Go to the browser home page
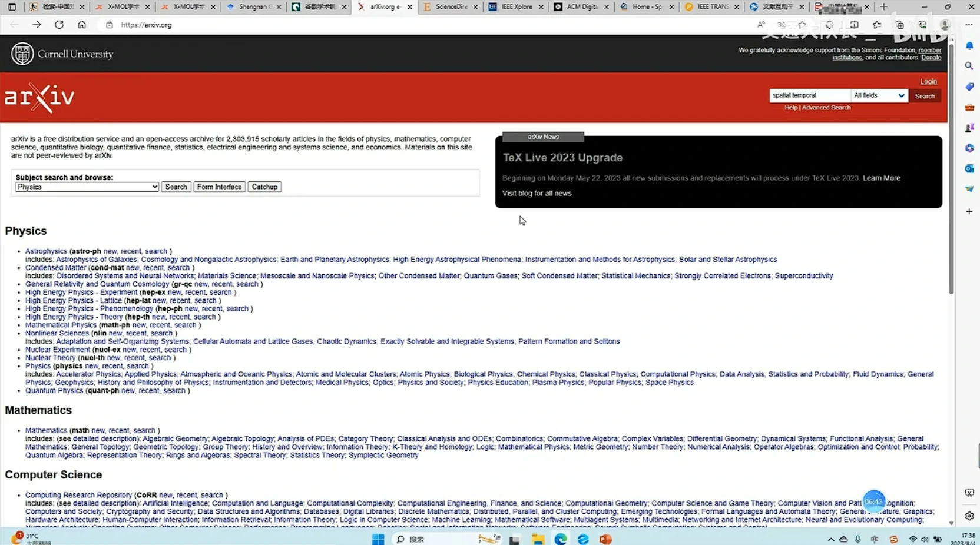The height and width of the screenshot is (545, 980). pyautogui.click(x=82, y=25)
